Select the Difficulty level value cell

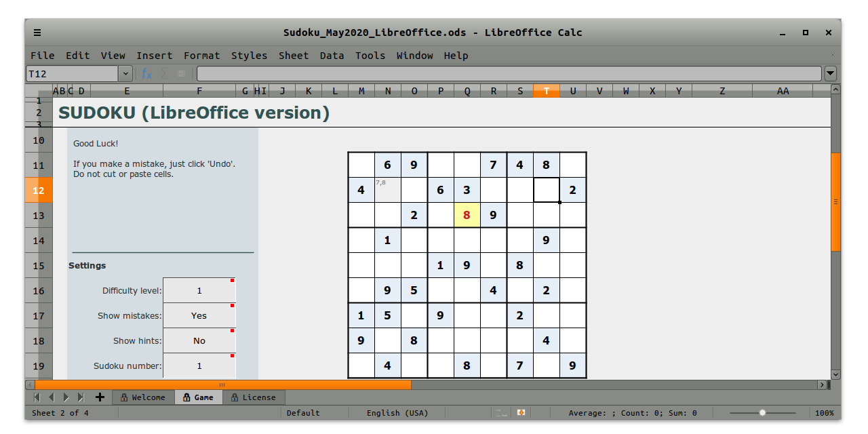[199, 290]
